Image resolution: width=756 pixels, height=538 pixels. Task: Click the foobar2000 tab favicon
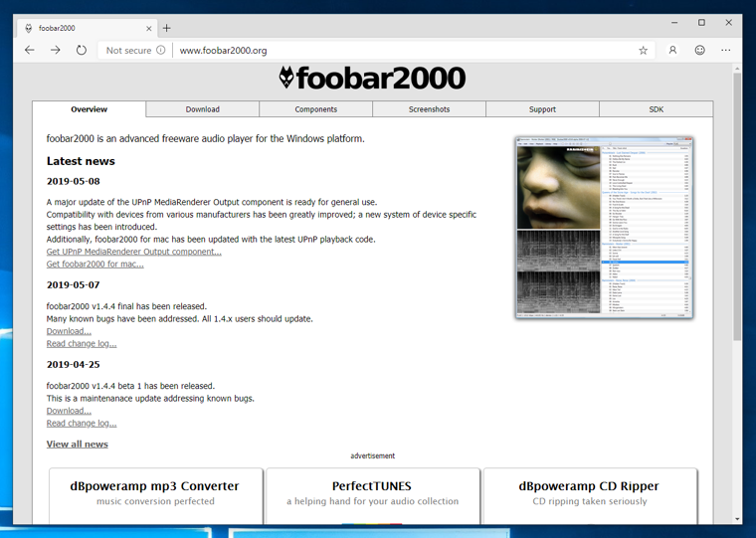tap(29, 28)
